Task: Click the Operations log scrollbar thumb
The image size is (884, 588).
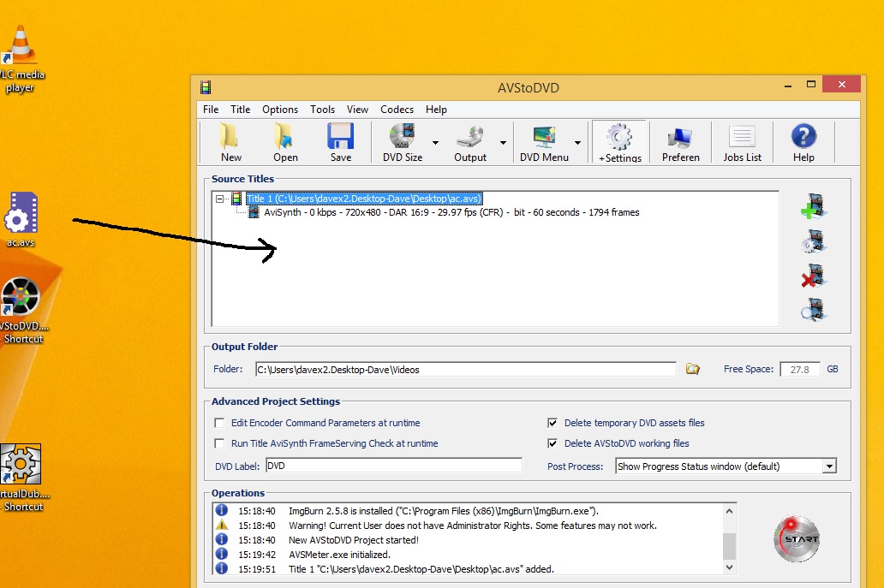Action: pyautogui.click(x=729, y=546)
